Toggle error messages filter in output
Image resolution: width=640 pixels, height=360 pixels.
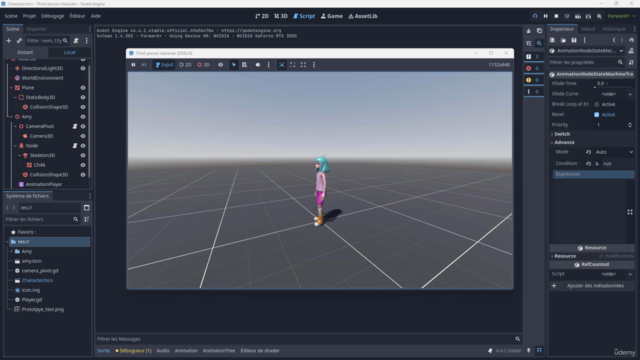(533, 68)
